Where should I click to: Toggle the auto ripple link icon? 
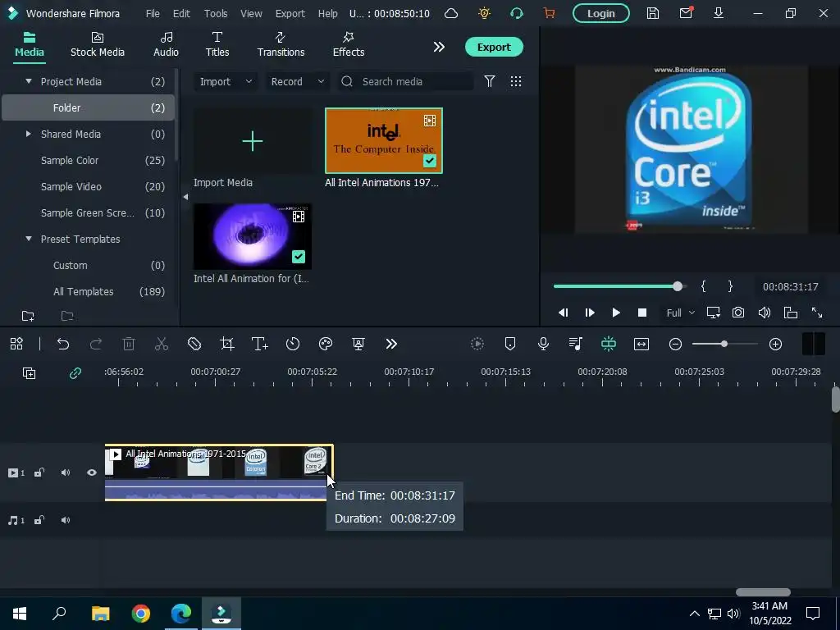tap(75, 373)
